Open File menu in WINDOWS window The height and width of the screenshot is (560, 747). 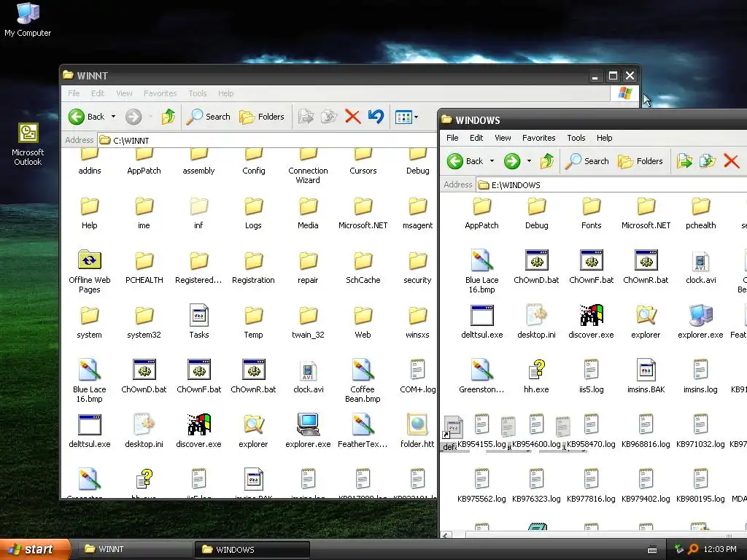[452, 138]
